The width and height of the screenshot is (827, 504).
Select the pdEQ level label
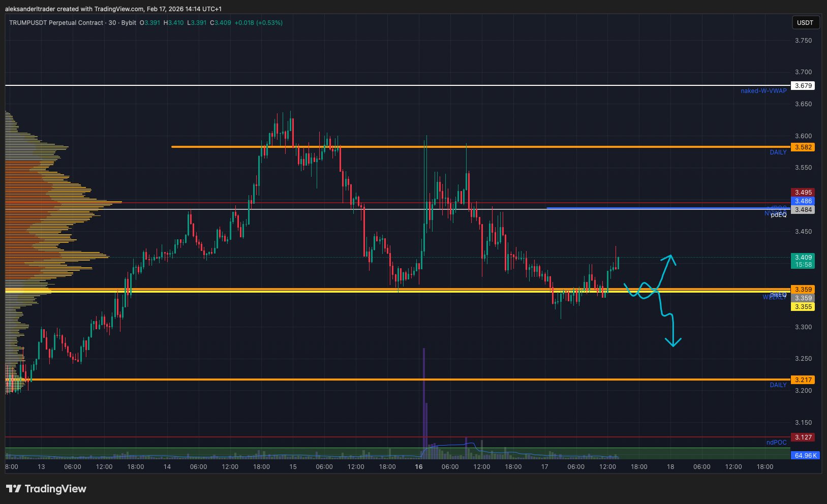[x=778, y=215]
